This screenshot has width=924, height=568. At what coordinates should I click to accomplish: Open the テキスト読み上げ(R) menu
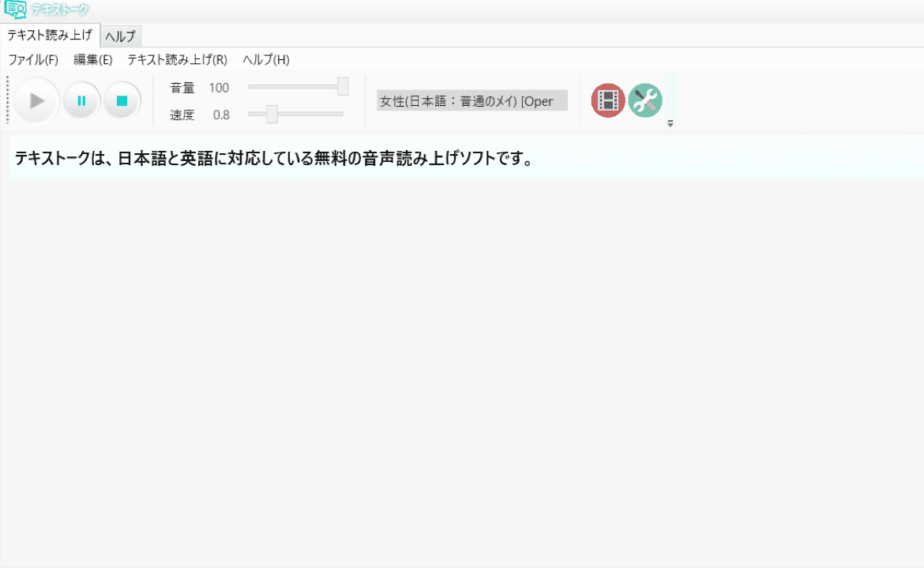point(178,59)
